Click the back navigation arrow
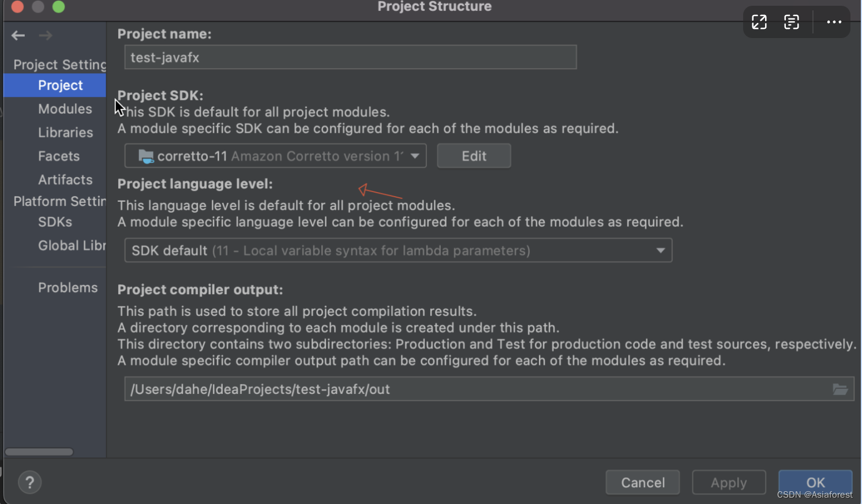This screenshot has width=862, height=504. (18, 35)
